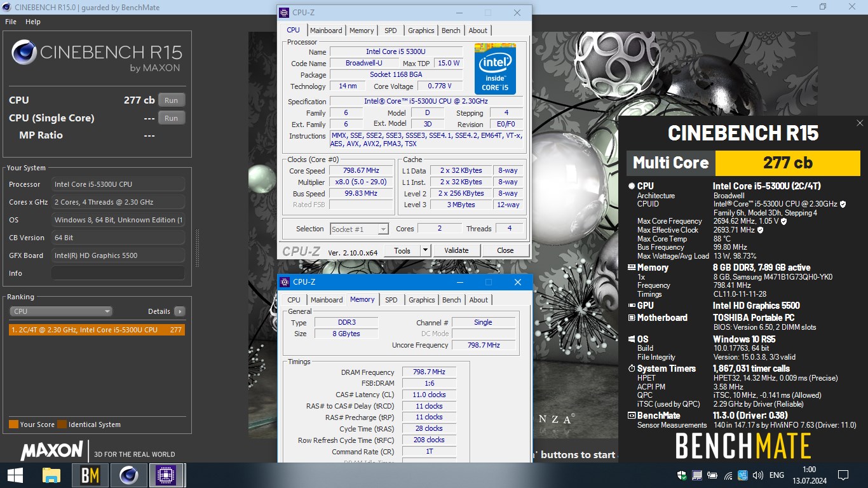The width and height of the screenshot is (868, 488).
Task: Click the MAXON logo at bottom
Action: pyautogui.click(x=52, y=452)
